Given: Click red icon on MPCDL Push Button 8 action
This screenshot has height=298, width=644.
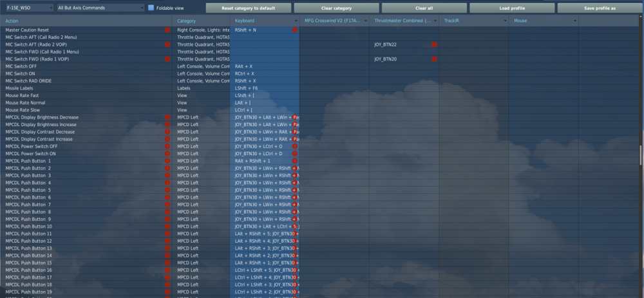Looking at the screenshot, I should coord(167,212).
